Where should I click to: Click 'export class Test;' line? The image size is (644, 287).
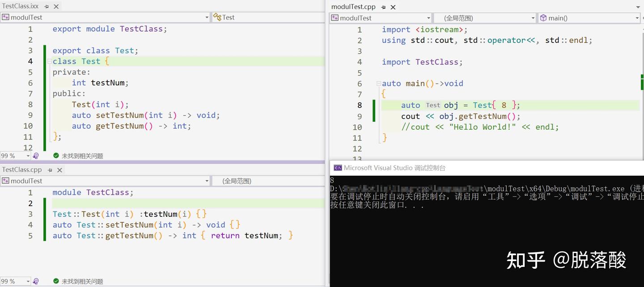96,51
